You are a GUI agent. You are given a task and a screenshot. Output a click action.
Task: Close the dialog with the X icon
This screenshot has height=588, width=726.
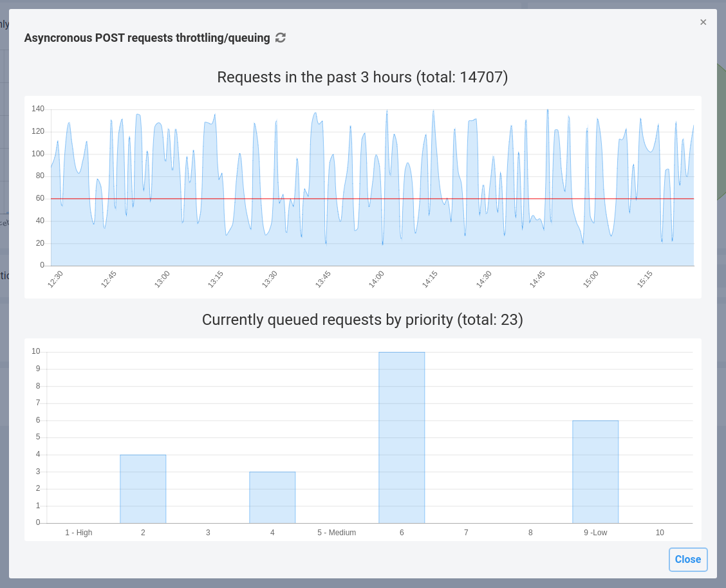pyautogui.click(x=703, y=23)
